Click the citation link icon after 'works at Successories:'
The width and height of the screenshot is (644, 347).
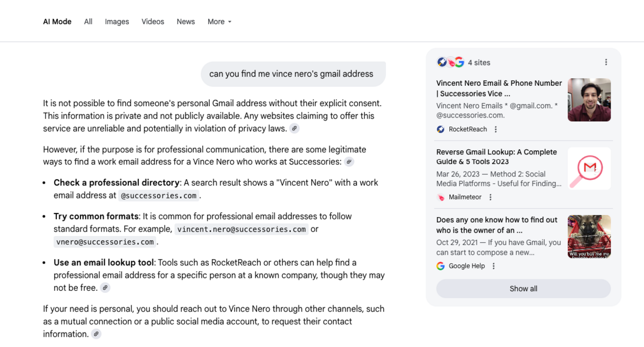tap(349, 162)
